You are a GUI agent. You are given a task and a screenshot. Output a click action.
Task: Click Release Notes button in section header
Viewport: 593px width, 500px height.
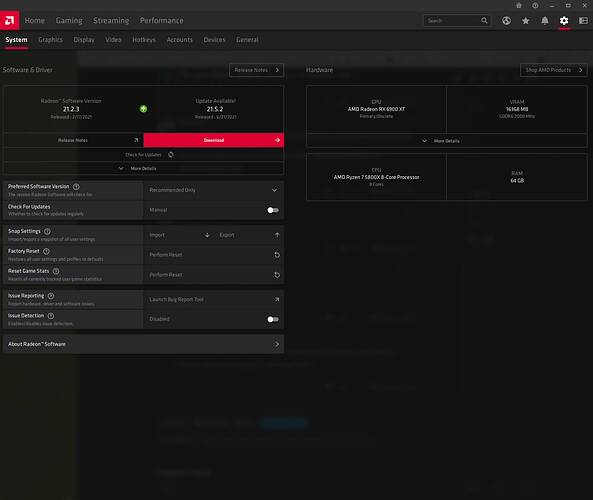[x=256, y=70]
